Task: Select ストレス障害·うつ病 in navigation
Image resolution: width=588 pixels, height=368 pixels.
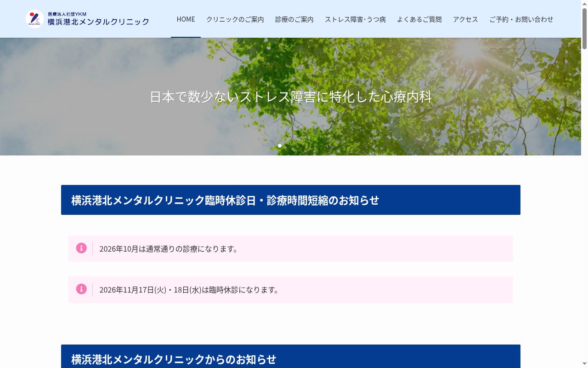Action: point(355,19)
